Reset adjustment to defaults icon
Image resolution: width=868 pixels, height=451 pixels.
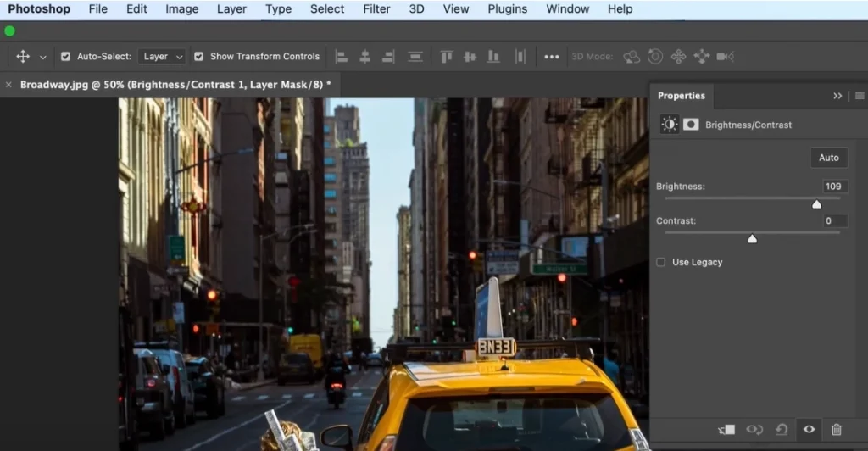[x=782, y=430]
